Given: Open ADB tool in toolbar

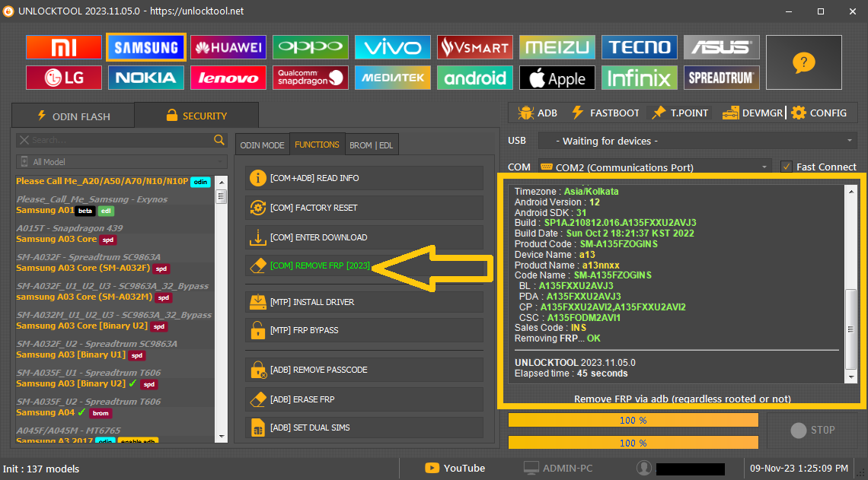Looking at the screenshot, I should coord(538,113).
